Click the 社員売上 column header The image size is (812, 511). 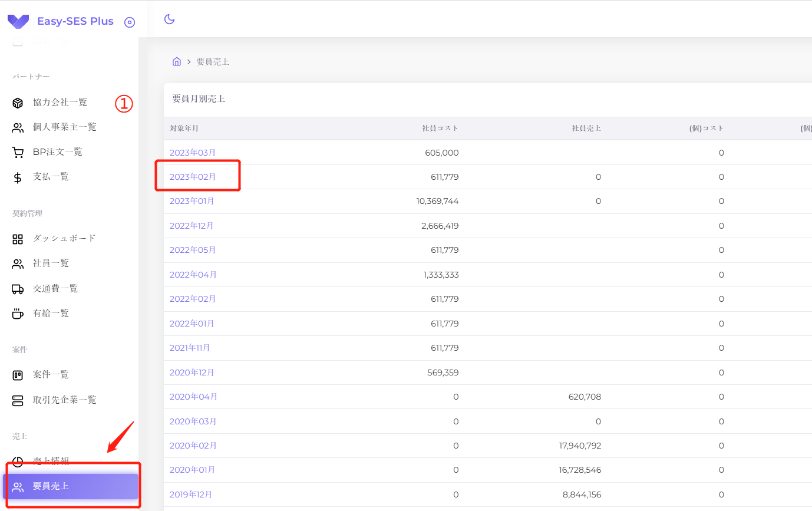(x=586, y=128)
